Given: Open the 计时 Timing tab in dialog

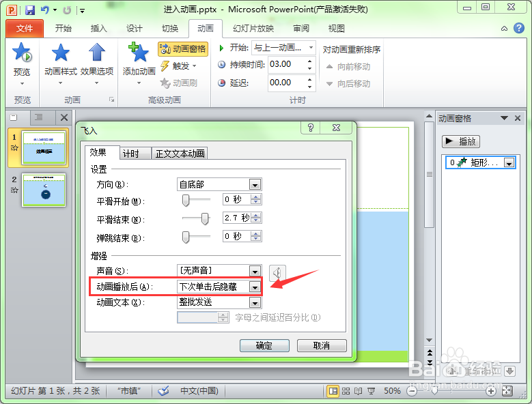Looking at the screenshot, I should [135, 154].
